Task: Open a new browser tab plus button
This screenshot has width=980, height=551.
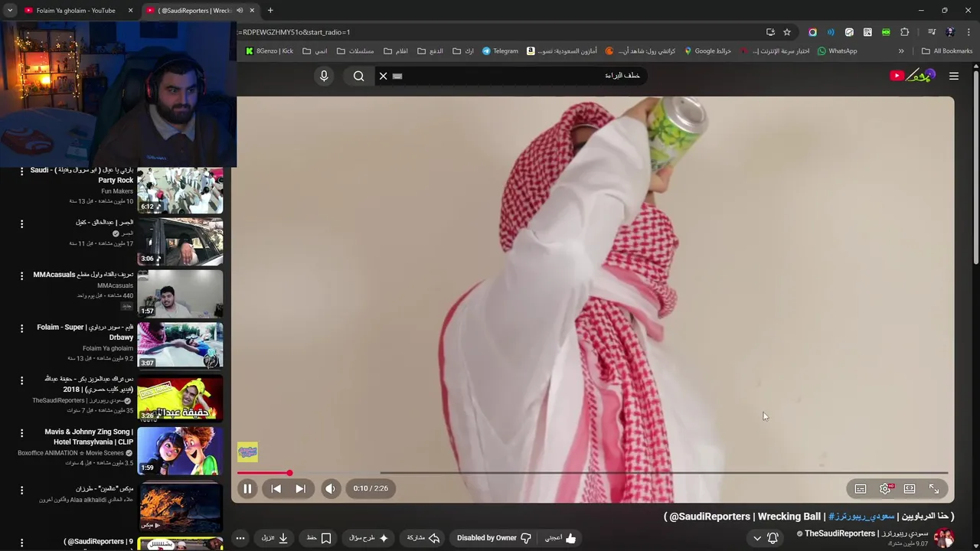Action: 270,11
